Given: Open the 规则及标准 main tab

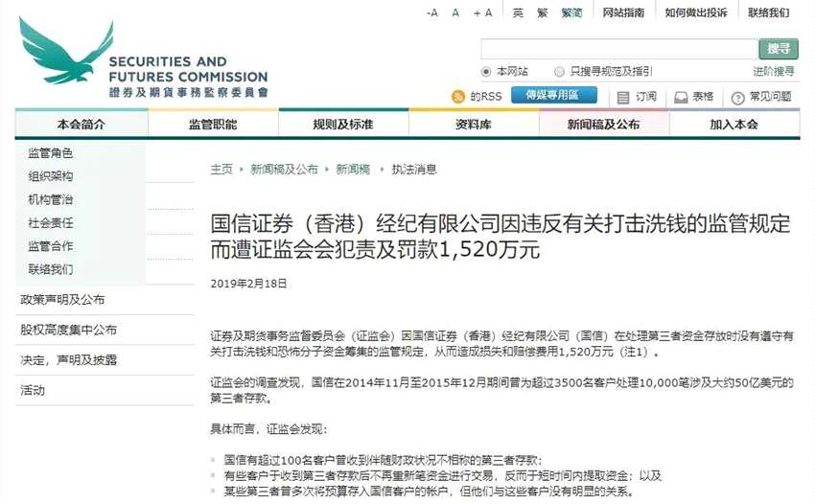Looking at the screenshot, I should (343, 125).
